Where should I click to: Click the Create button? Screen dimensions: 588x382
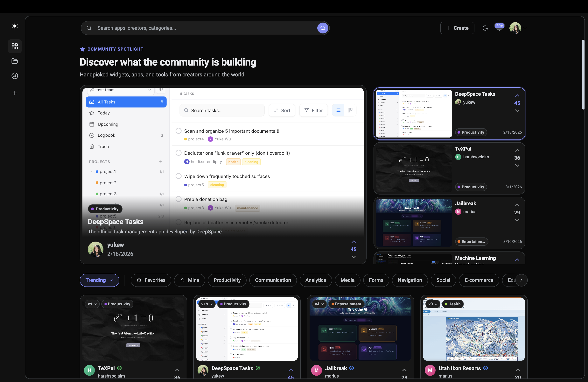[x=457, y=28]
